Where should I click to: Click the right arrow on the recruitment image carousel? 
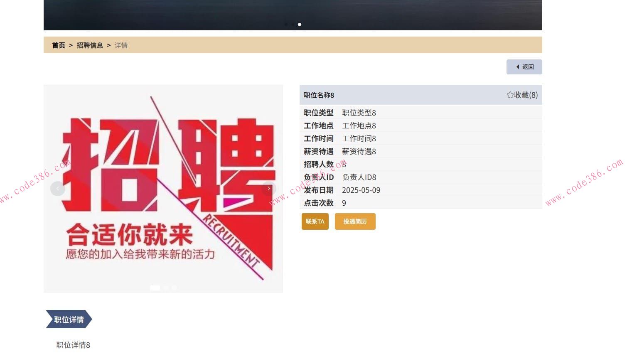pos(269,188)
